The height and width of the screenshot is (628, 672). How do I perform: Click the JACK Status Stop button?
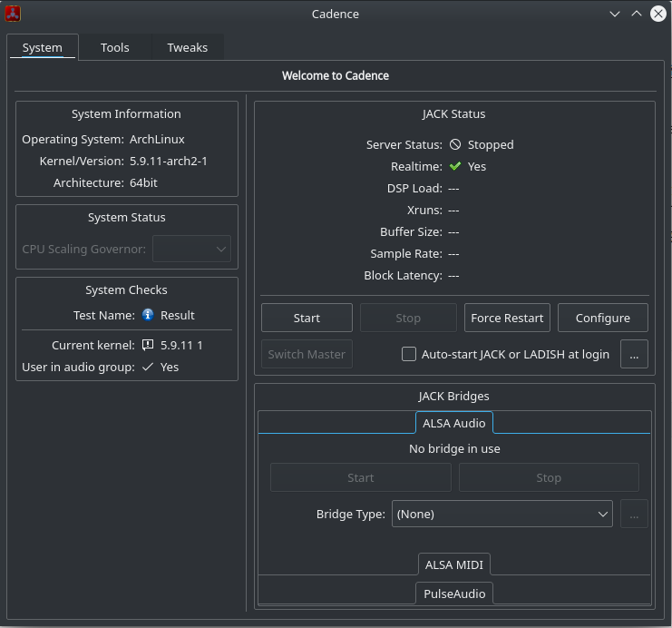point(408,318)
